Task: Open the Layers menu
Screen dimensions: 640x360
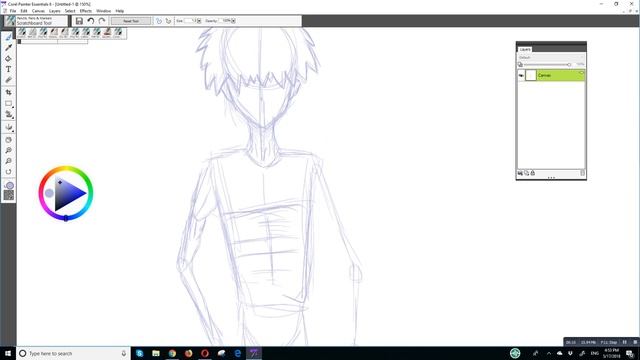Action: click(55, 11)
